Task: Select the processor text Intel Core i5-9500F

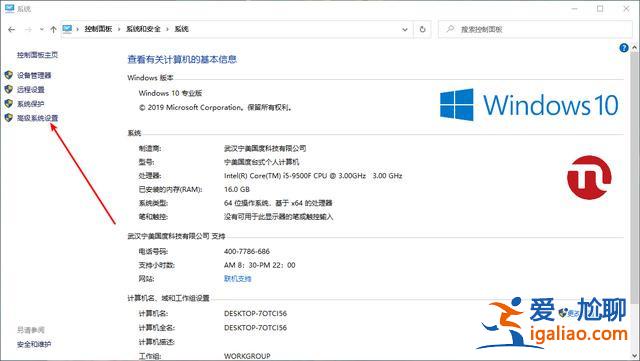Action: (x=313, y=176)
